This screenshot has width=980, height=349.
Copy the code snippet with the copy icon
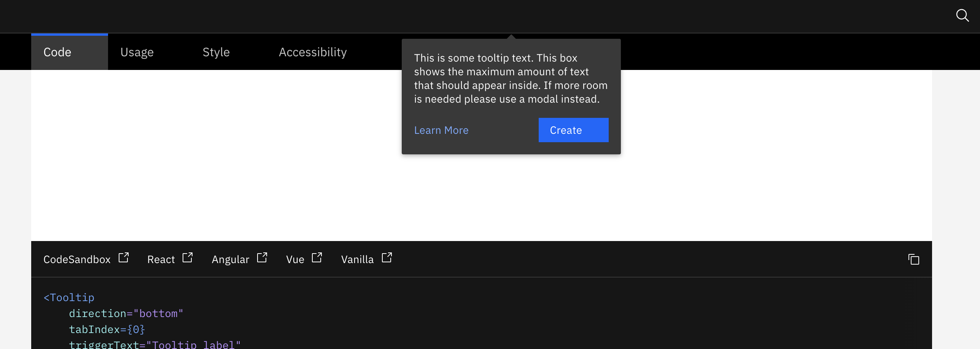(913, 259)
